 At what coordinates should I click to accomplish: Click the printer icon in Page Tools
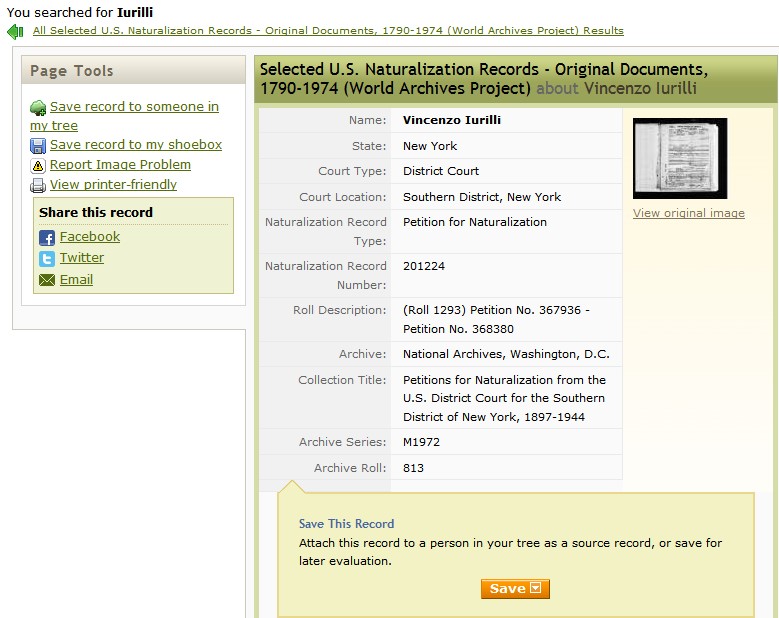[x=38, y=186]
